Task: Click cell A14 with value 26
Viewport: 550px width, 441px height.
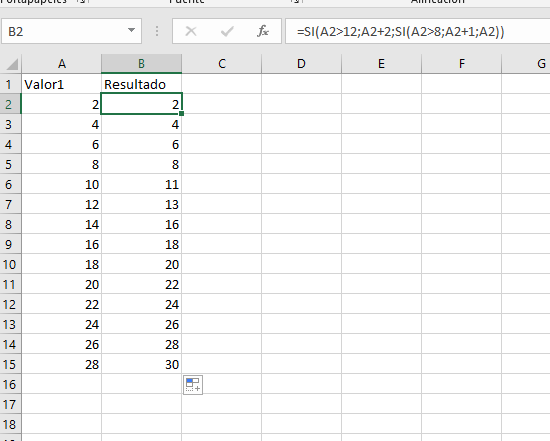Action: pos(62,344)
